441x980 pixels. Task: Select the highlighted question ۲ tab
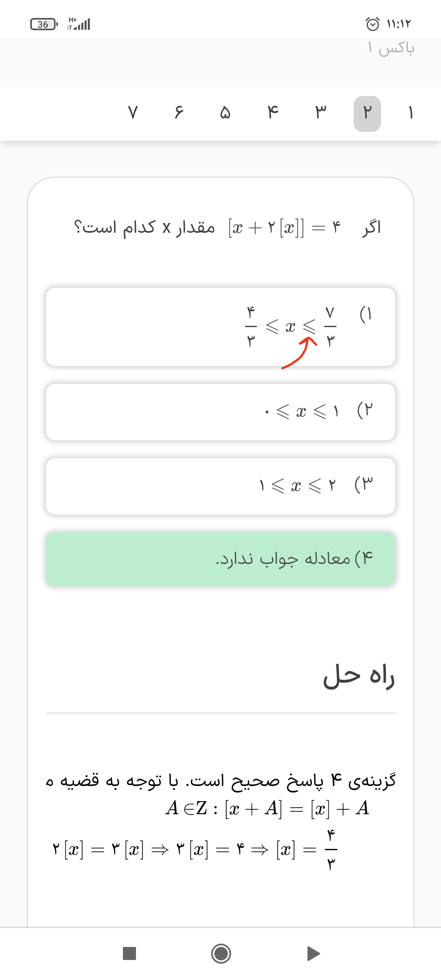[367, 113]
